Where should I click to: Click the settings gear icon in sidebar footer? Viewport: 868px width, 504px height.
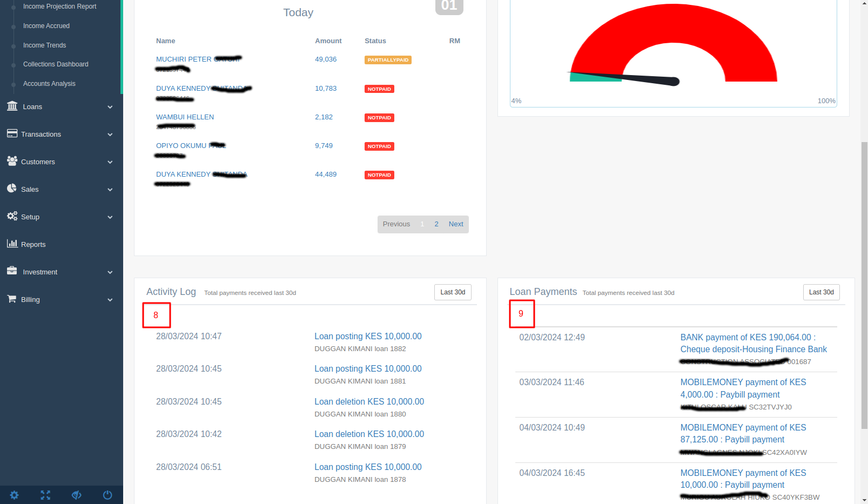[15, 495]
